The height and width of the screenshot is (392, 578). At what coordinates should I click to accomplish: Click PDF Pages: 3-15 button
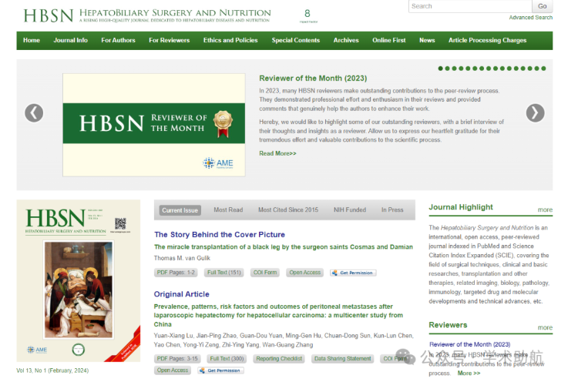pyautogui.click(x=177, y=358)
